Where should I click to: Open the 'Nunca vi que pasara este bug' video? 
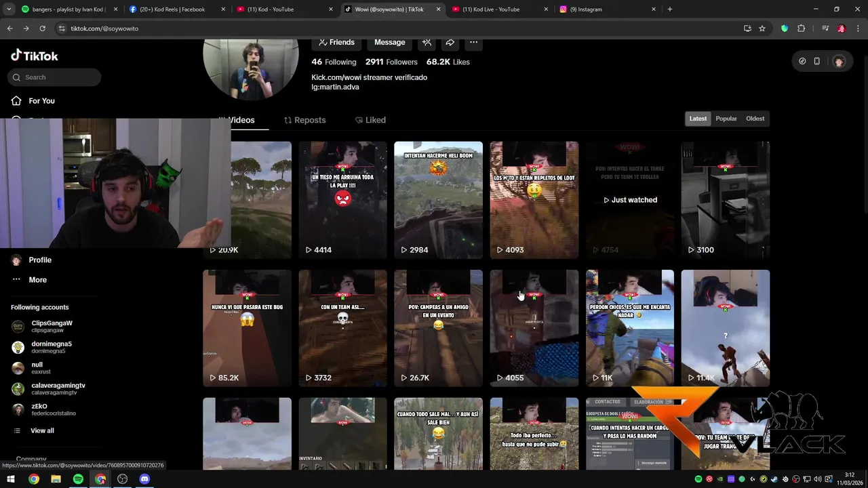[x=247, y=328]
